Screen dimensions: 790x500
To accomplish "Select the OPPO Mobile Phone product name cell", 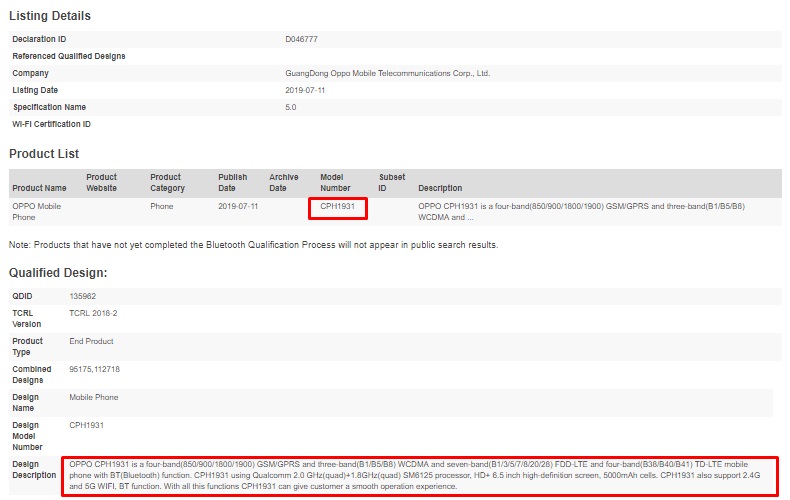I will coord(36,212).
